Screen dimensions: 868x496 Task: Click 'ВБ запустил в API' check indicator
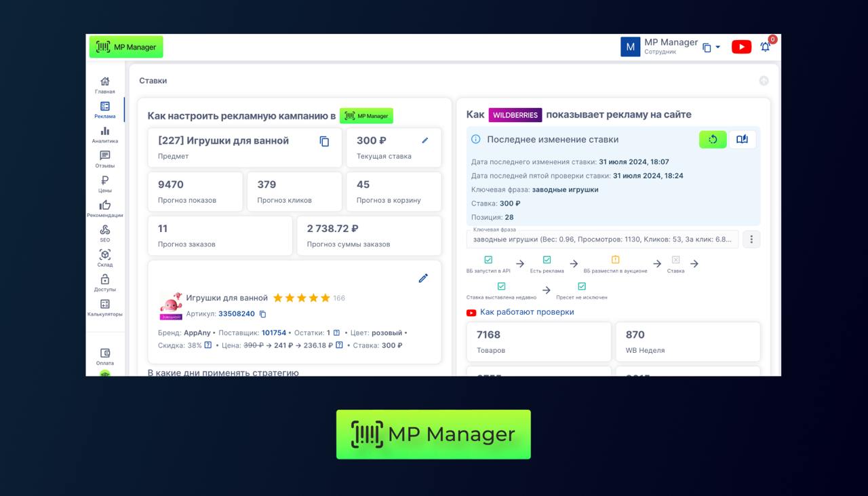tap(488, 260)
